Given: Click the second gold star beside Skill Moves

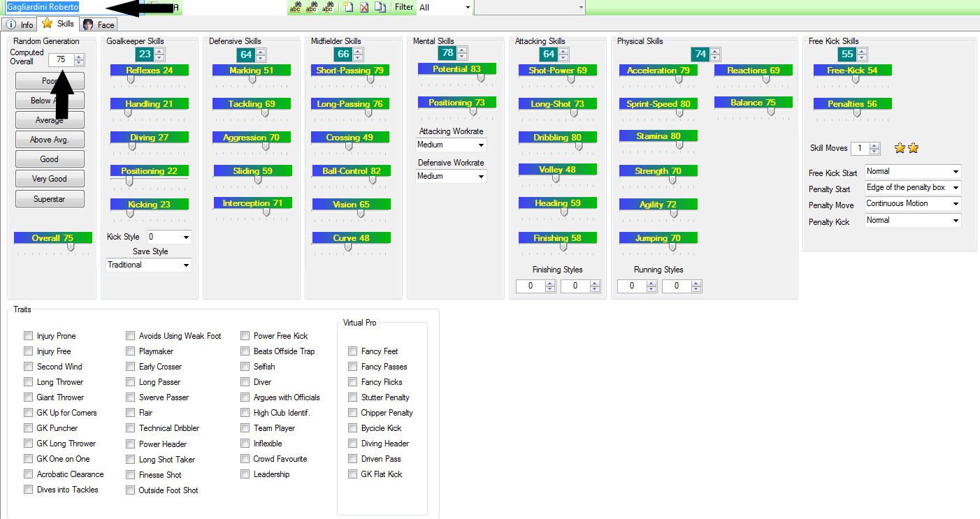Looking at the screenshot, I should (x=913, y=148).
